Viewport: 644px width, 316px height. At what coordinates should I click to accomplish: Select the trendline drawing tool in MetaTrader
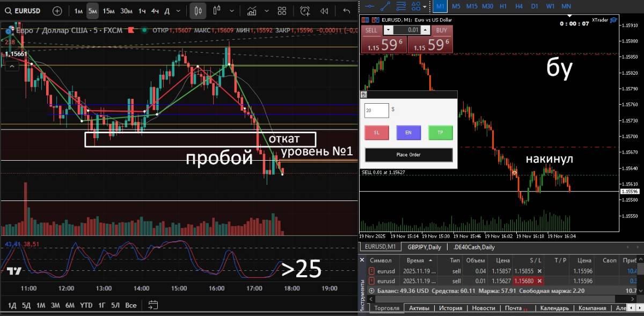coord(385,5)
